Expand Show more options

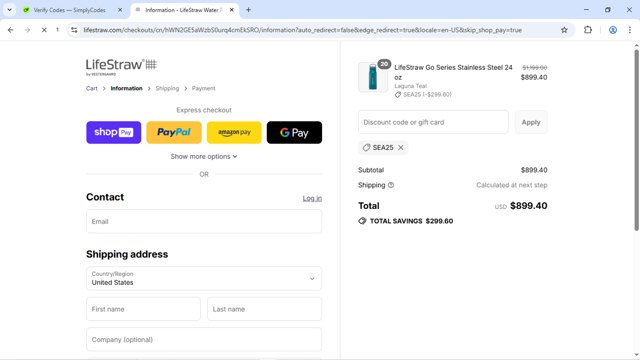(204, 156)
